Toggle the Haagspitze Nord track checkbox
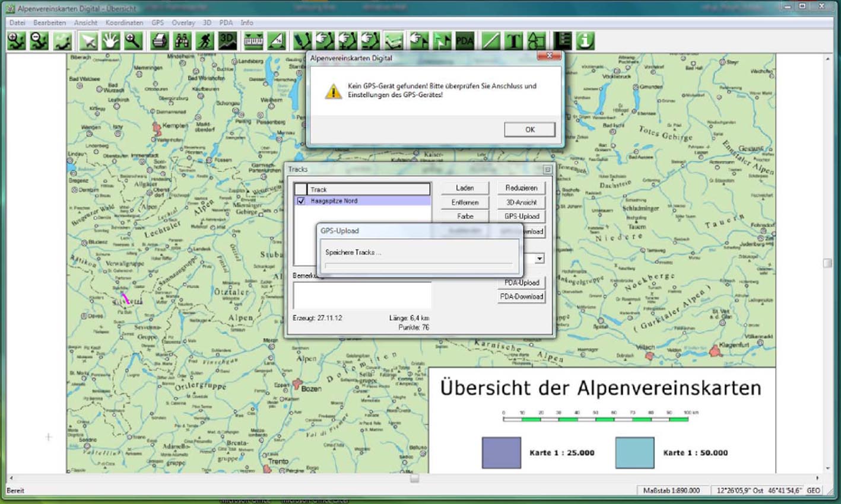 [x=301, y=201]
